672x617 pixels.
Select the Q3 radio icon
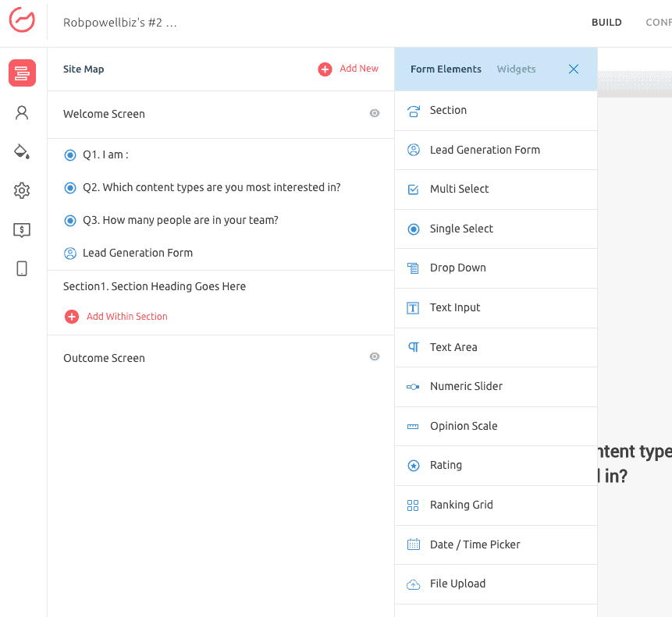click(x=70, y=221)
